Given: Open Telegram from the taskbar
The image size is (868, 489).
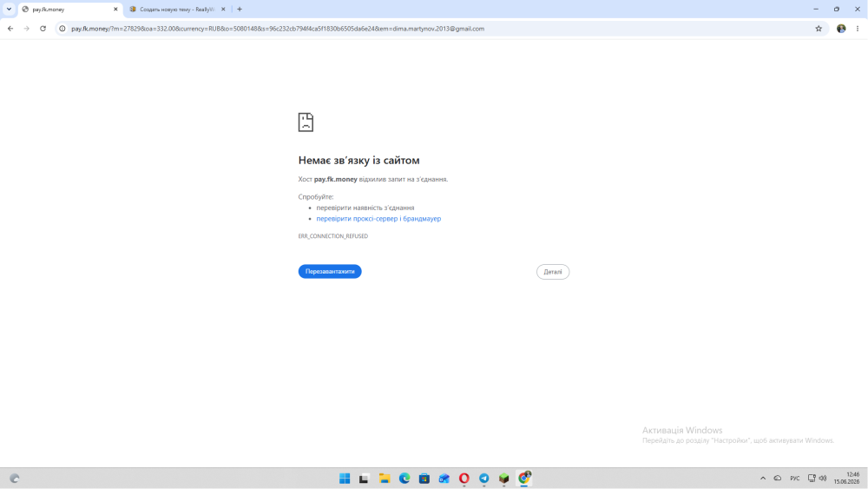Looking at the screenshot, I should [x=483, y=478].
